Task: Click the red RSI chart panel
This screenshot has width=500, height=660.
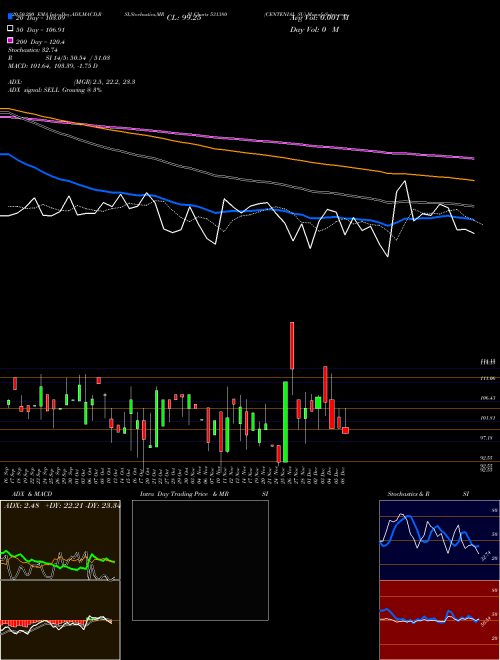Action: click(x=439, y=620)
